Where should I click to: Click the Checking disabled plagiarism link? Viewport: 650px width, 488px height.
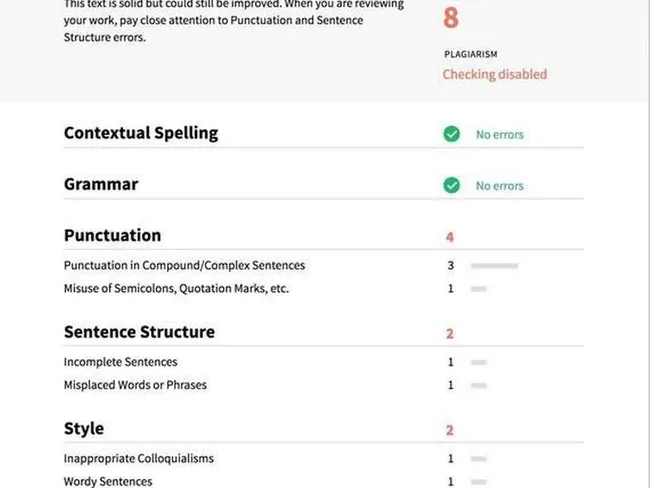point(495,74)
